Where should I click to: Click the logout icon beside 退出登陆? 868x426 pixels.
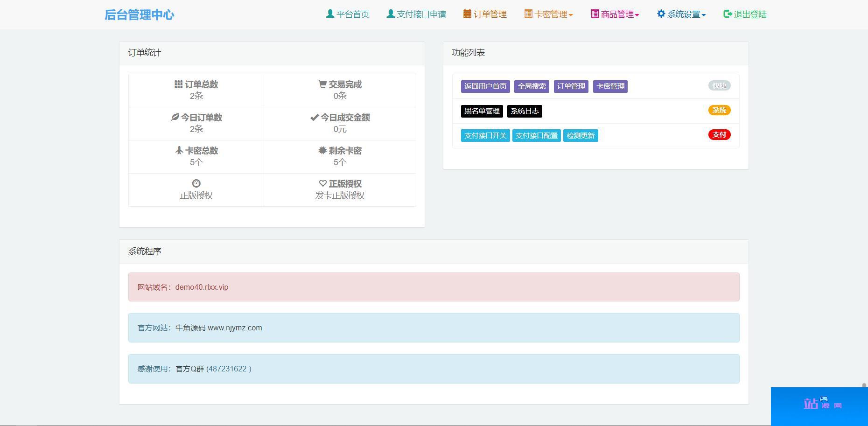(x=728, y=14)
